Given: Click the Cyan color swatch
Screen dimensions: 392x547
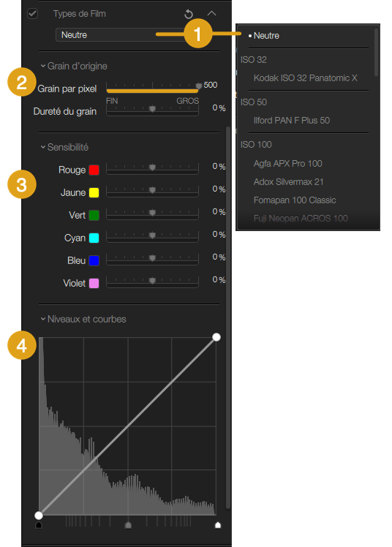Looking at the screenshot, I should 94,238.
